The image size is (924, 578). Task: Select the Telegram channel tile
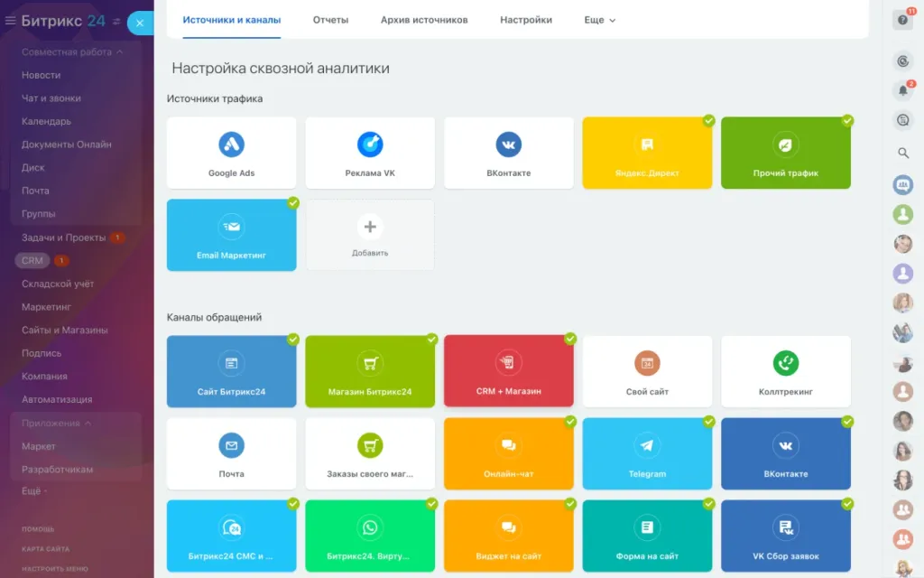647,453
